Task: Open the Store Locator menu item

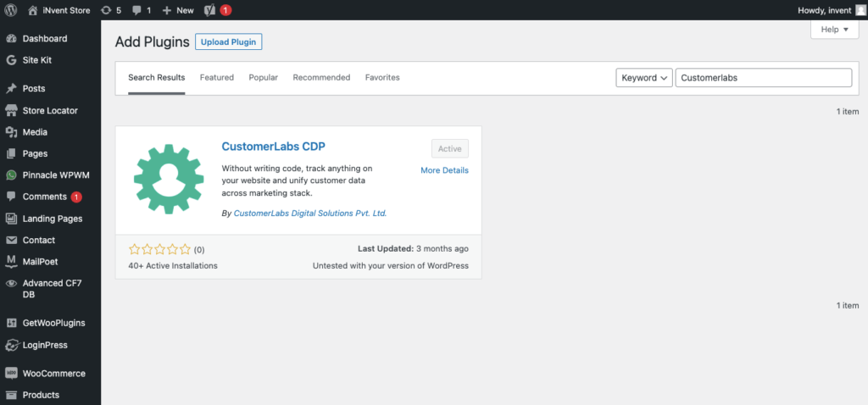Action: pyautogui.click(x=50, y=111)
